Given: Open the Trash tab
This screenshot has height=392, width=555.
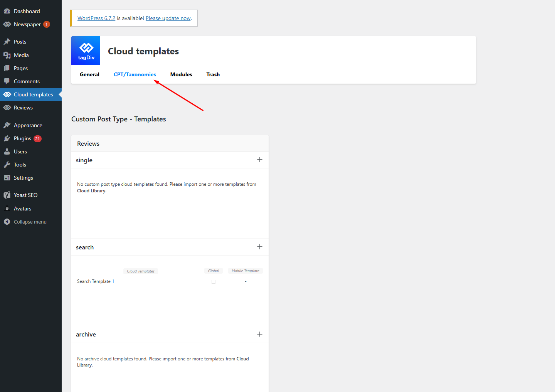Looking at the screenshot, I should (213, 74).
